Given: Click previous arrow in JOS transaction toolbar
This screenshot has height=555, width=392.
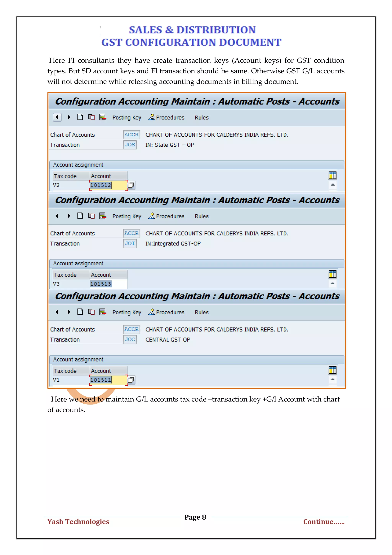Looking at the screenshot, I should tap(57, 117).
